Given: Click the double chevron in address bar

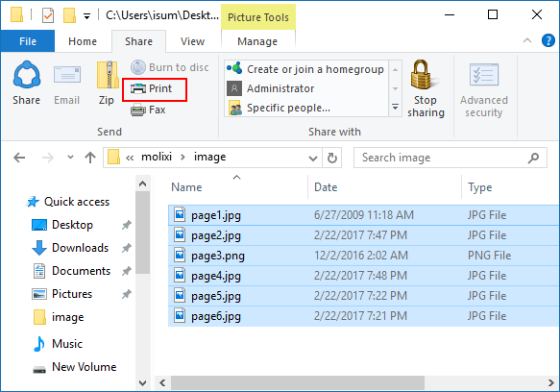Looking at the screenshot, I should [x=130, y=158].
